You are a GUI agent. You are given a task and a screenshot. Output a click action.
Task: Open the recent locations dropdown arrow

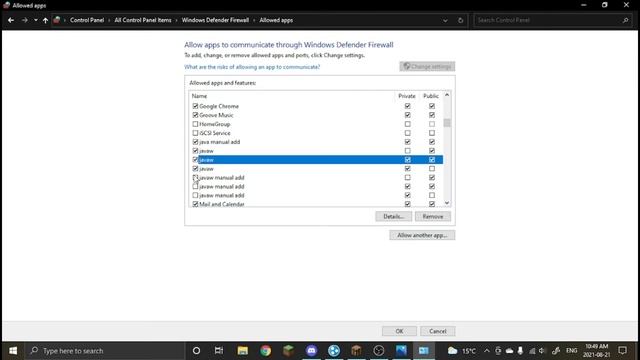click(36, 20)
